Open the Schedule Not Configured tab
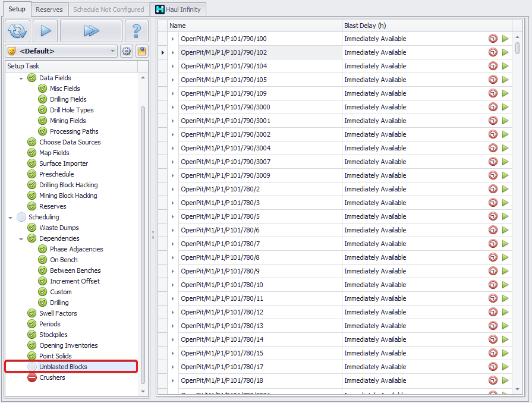The image size is (532, 403). tap(109, 10)
